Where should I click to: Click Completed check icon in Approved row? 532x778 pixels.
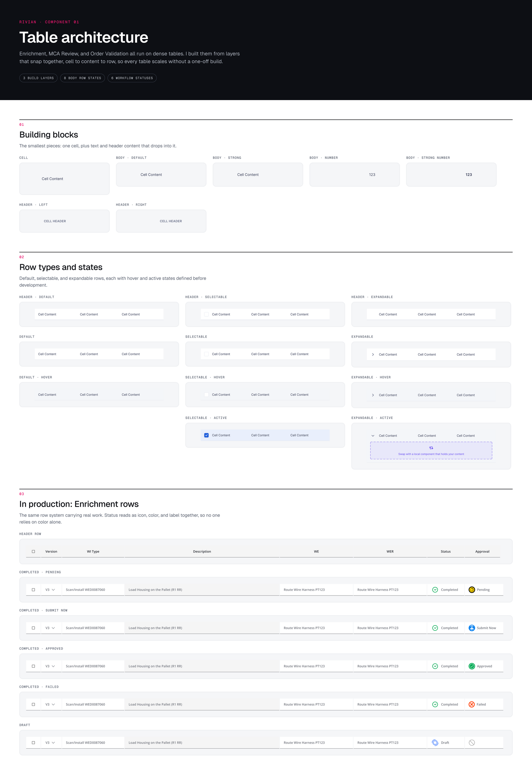(x=435, y=666)
